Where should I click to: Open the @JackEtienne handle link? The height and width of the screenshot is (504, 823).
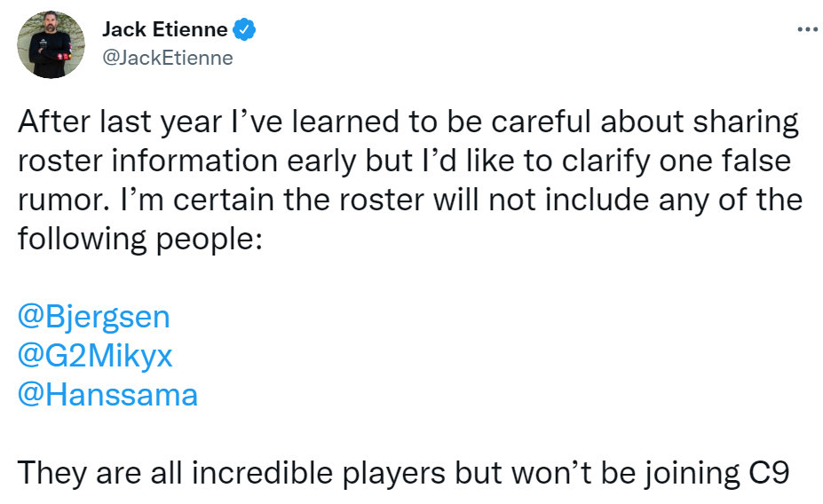coord(168,58)
